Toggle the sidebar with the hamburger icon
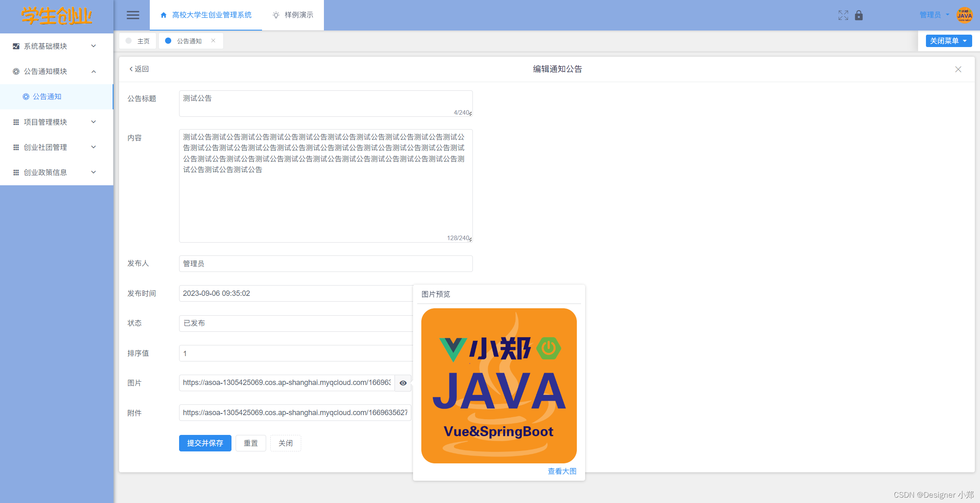The image size is (980, 503). coord(132,15)
